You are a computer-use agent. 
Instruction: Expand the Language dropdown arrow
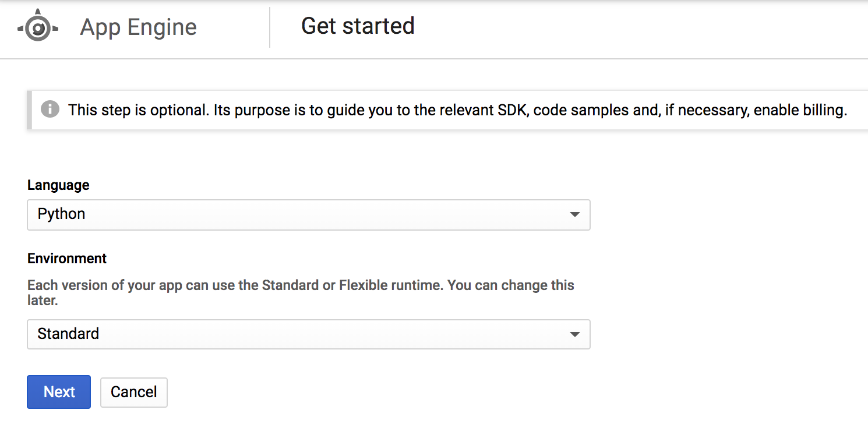coord(574,214)
